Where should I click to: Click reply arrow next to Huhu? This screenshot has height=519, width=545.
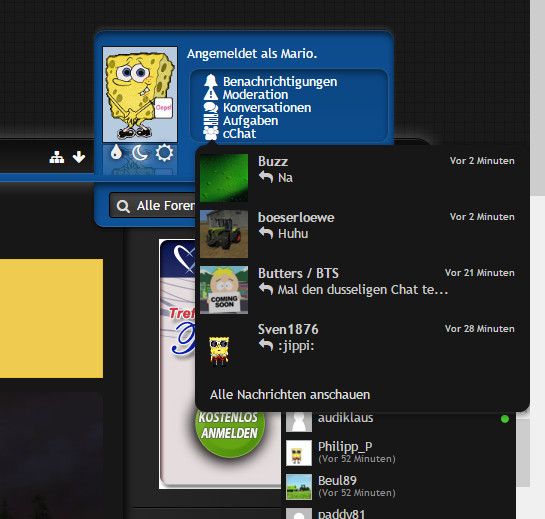coord(266,233)
